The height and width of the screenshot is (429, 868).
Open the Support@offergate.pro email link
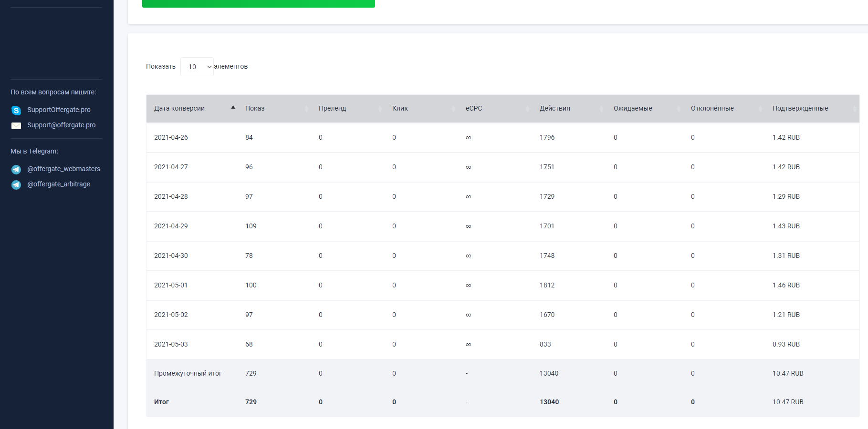click(62, 125)
